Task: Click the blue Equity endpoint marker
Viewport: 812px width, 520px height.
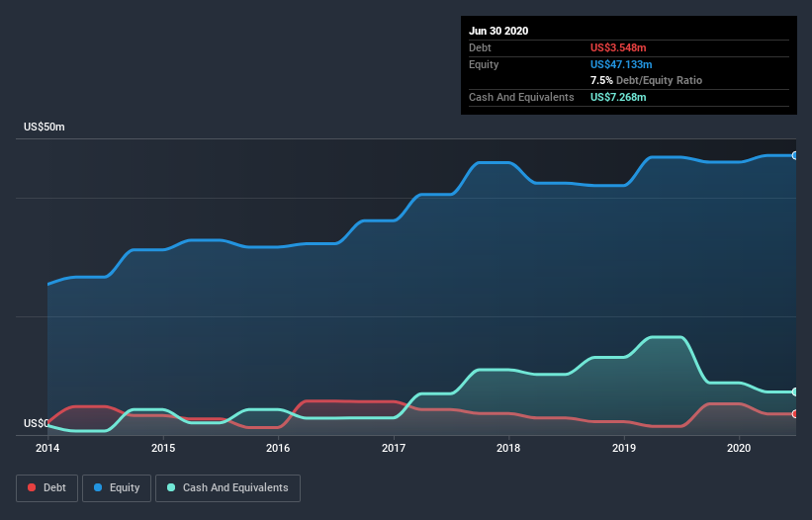Action: [x=795, y=155]
